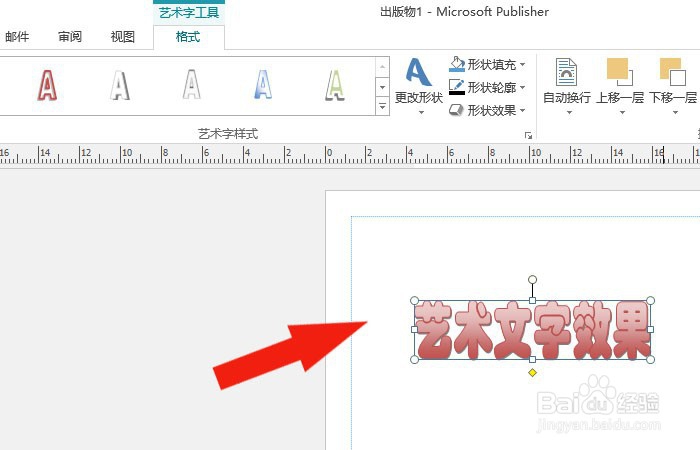Select the 艺术文字效果 WordArt object
The width and height of the screenshot is (700, 450).
532,330
